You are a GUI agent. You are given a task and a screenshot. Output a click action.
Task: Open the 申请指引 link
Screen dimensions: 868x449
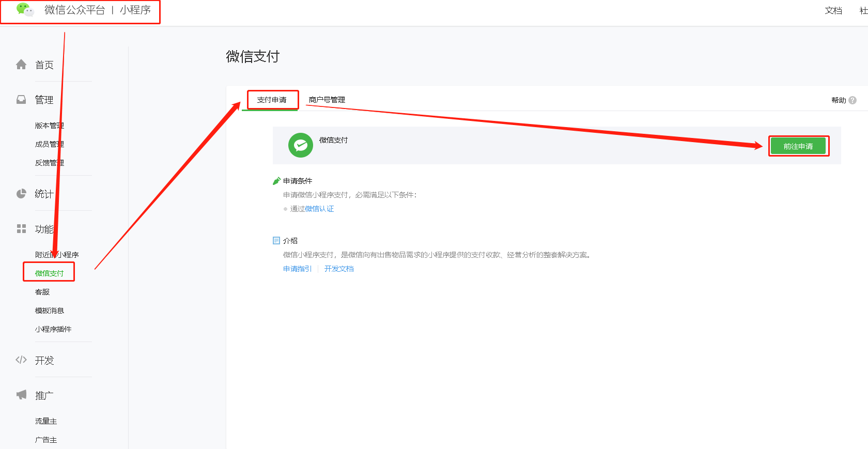298,269
